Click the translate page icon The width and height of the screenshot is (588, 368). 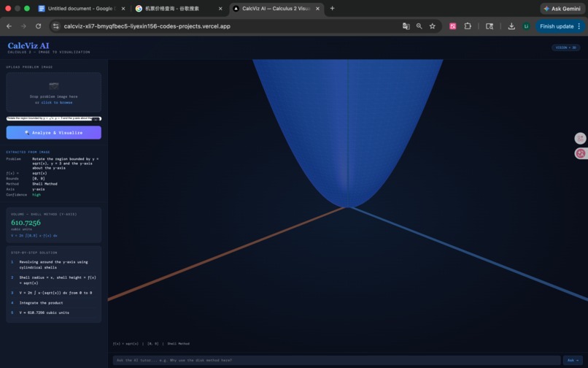pyautogui.click(x=406, y=26)
